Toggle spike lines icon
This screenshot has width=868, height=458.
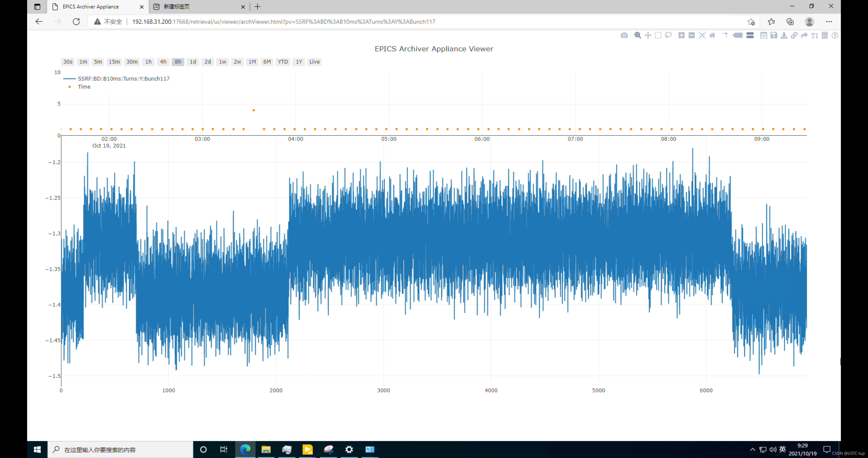tap(725, 35)
